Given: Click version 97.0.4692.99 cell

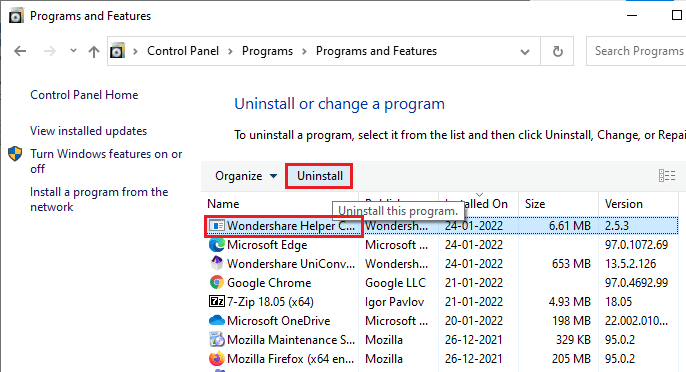Looking at the screenshot, I should tap(636, 283).
